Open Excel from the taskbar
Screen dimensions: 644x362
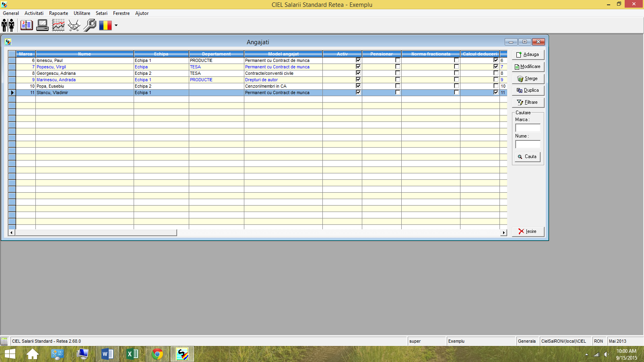132,354
